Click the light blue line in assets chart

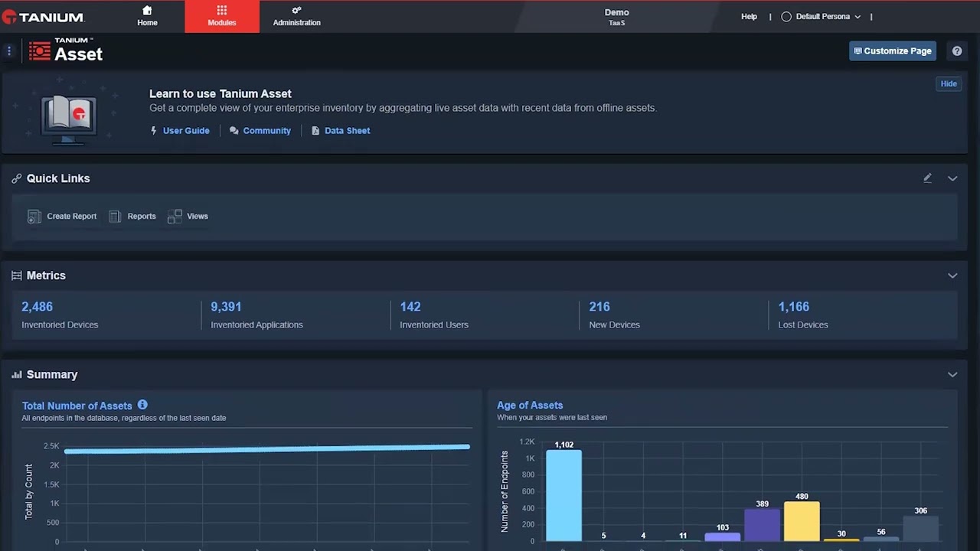point(266,449)
